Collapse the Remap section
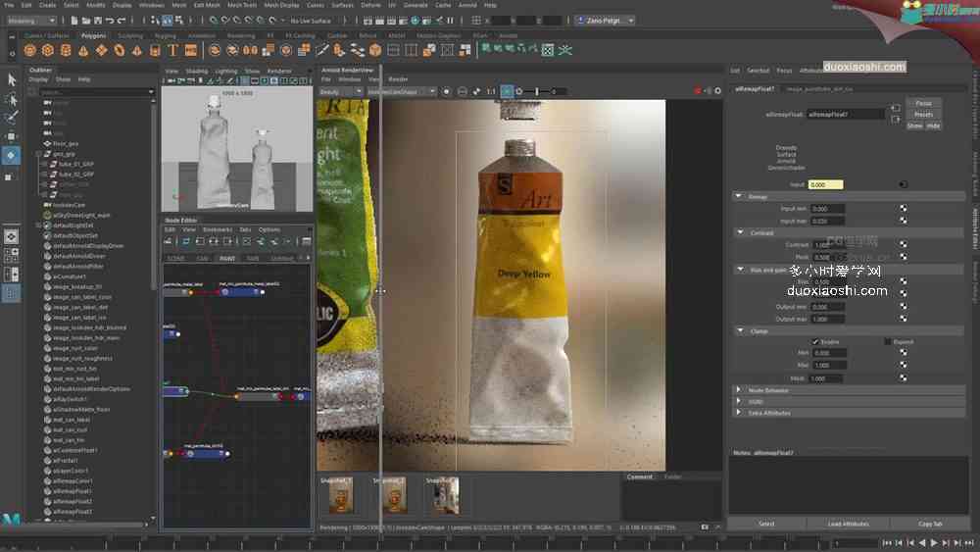Viewport: 980px width, 552px height. point(739,196)
